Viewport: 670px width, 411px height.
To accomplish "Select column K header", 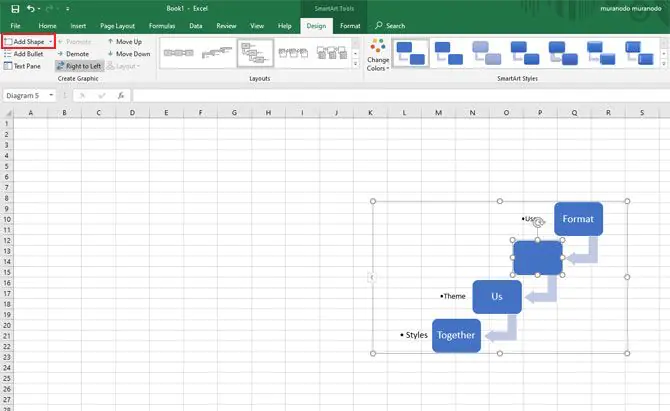I will pyautogui.click(x=370, y=113).
